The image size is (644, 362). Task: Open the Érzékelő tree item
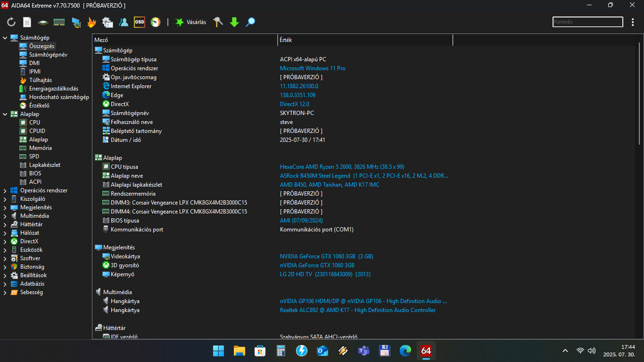click(39, 106)
